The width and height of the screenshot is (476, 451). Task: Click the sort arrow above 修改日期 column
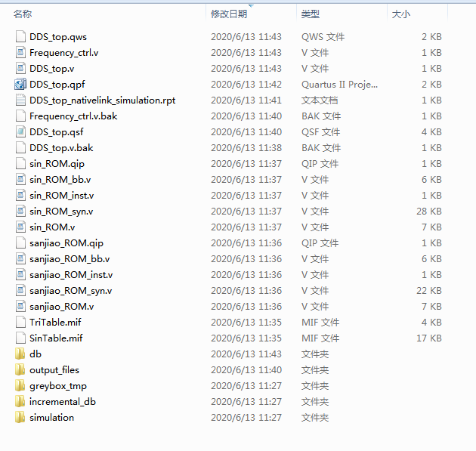click(x=251, y=5)
